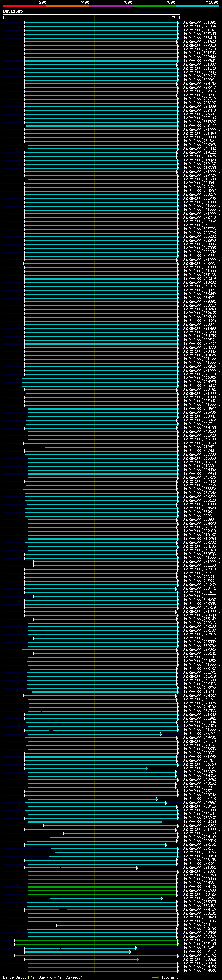The image size is (222, 980).
Task: Open hit UniRef100_B7FGM5
Action: [x=199, y=34]
